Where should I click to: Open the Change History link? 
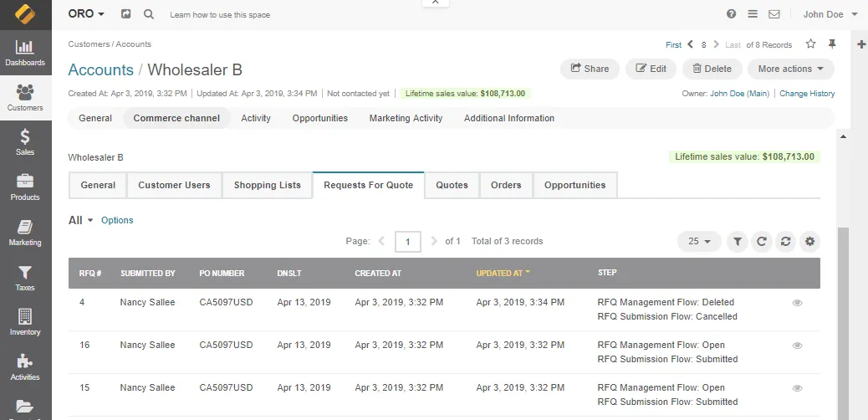pos(807,94)
